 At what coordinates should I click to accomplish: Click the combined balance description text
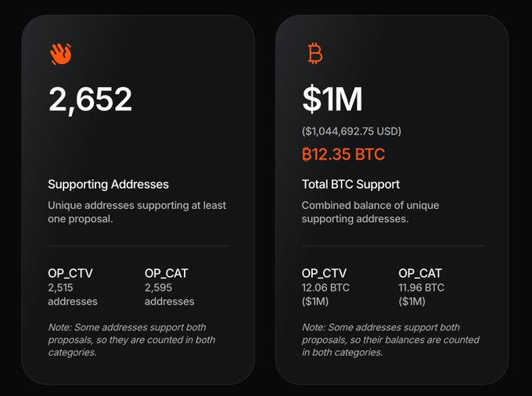pos(370,212)
